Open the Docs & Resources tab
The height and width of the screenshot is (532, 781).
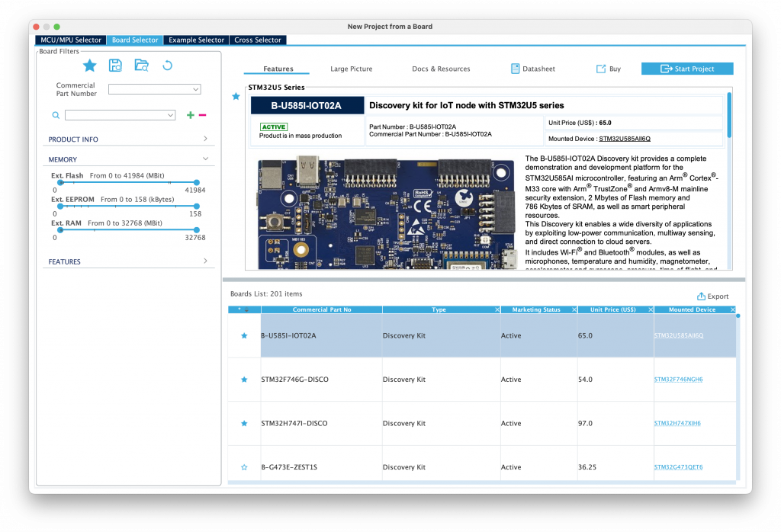[x=441, y=69]
